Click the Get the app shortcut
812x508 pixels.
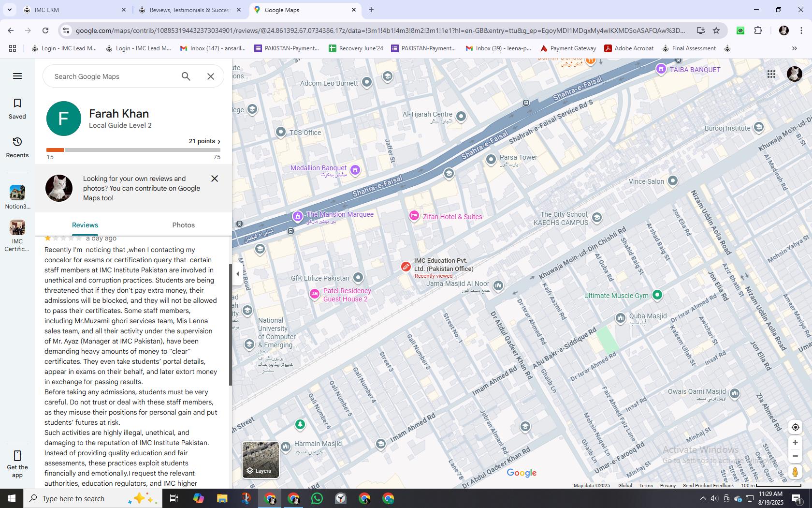coord(17,464)
